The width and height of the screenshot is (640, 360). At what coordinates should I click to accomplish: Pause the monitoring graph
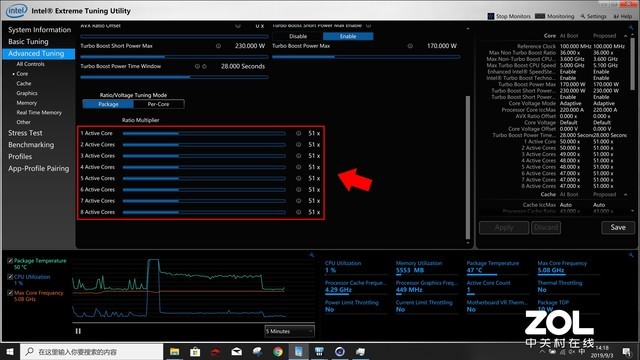click(78, 331)
